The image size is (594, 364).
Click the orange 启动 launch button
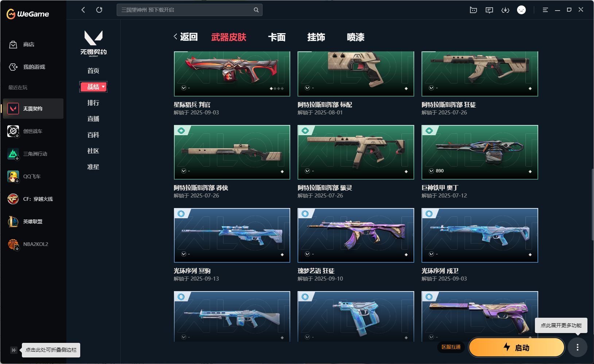(516, 348)
